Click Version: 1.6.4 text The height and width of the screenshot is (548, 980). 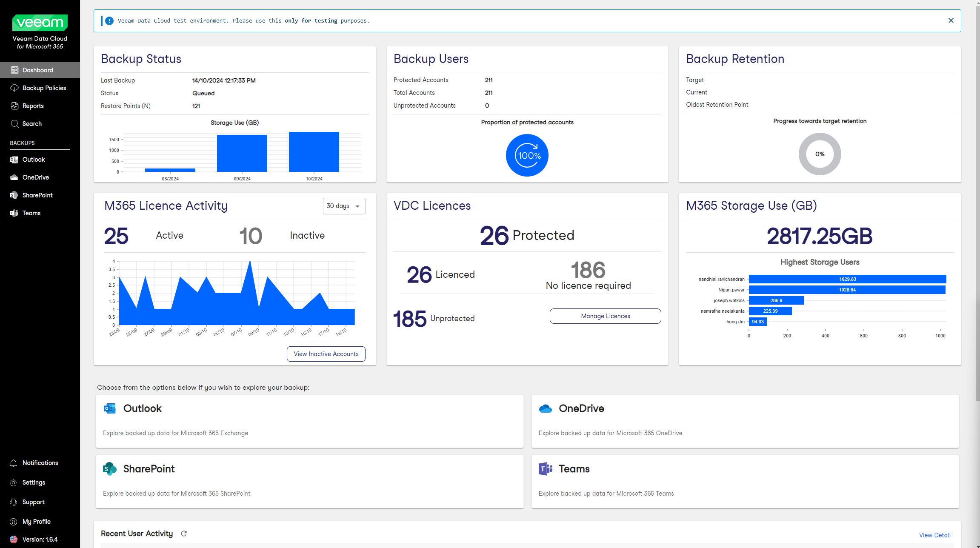[40, 539]
